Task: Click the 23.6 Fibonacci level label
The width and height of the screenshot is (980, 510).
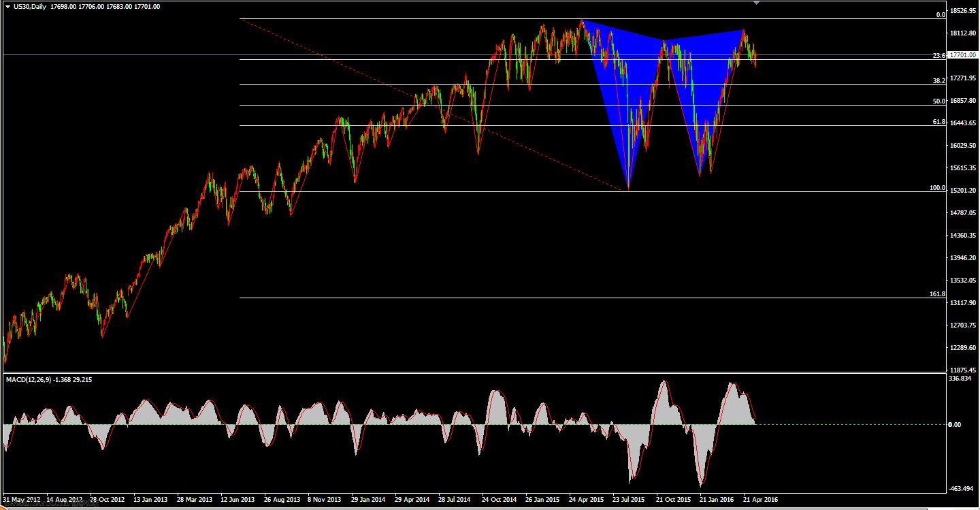Action: point(938,55)
